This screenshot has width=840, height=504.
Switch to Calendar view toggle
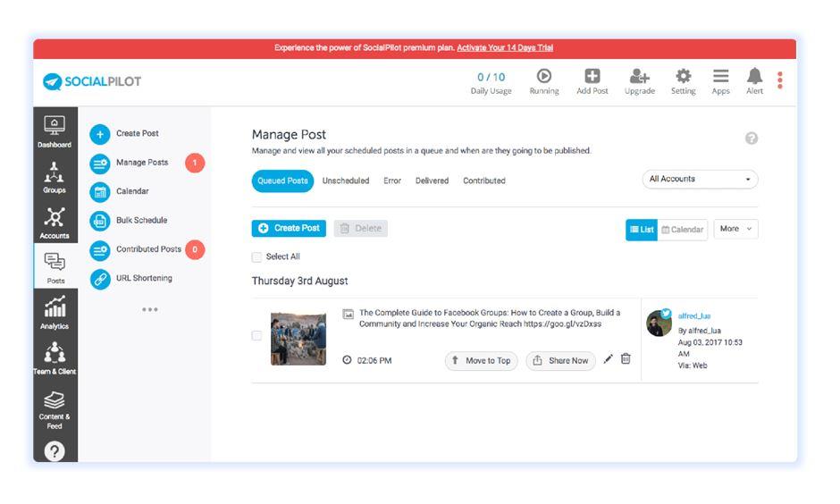click(683, 230)
